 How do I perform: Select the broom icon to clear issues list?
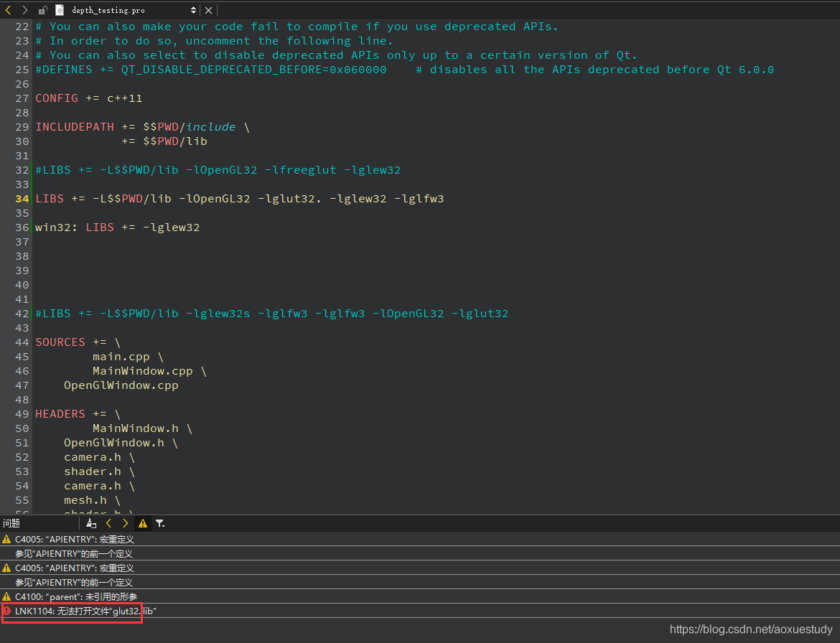coord(90,523)
